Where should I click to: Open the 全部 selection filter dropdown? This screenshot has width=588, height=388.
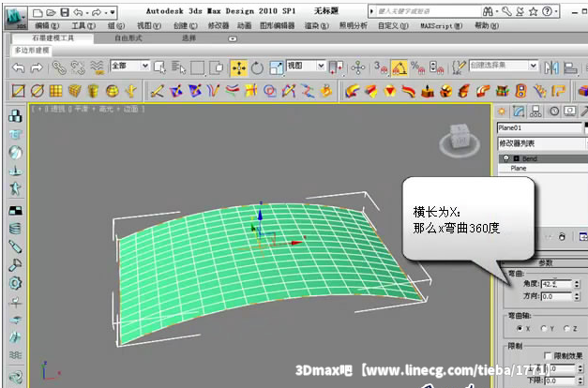pyautogui.click(x=128, y=67)
